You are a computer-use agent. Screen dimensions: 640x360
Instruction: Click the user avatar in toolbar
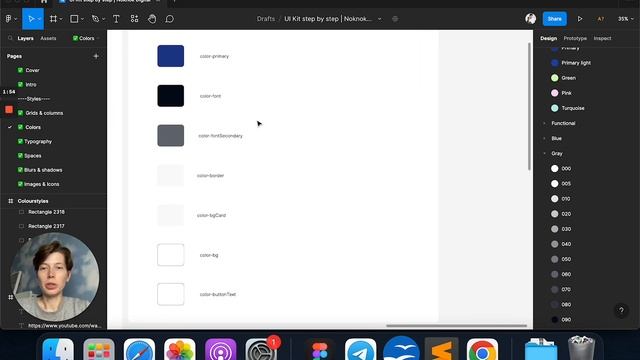point(531,19)
